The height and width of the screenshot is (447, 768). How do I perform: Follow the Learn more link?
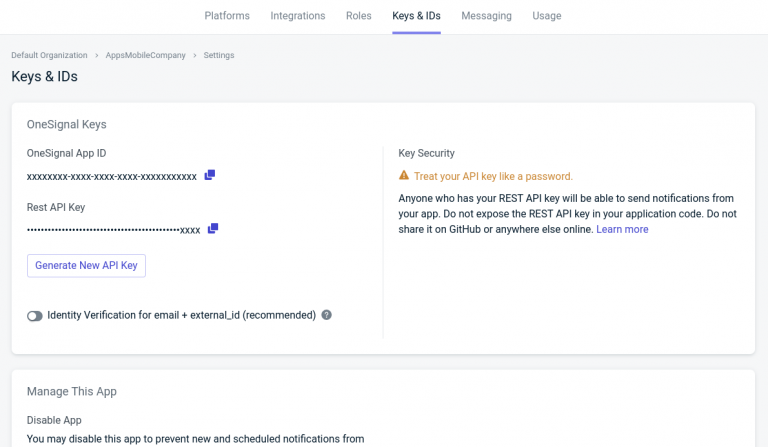tap(622, 230)
